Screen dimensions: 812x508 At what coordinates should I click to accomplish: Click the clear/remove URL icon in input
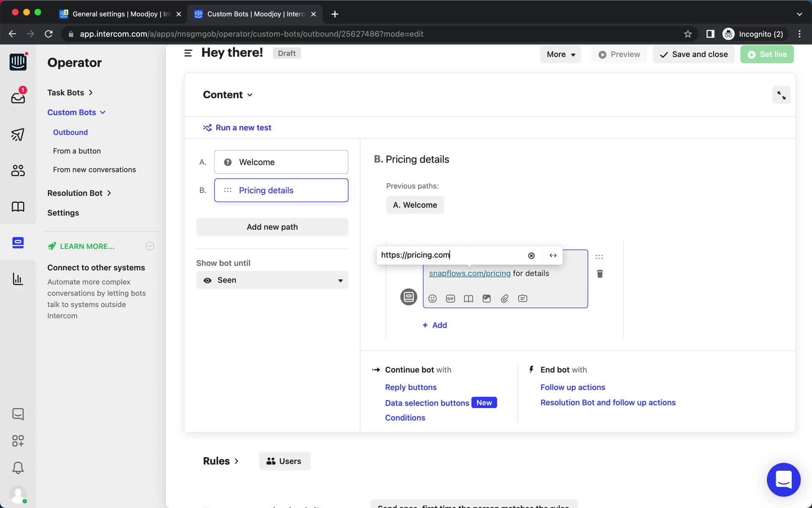pyautogui.click(x=532, y=255)
